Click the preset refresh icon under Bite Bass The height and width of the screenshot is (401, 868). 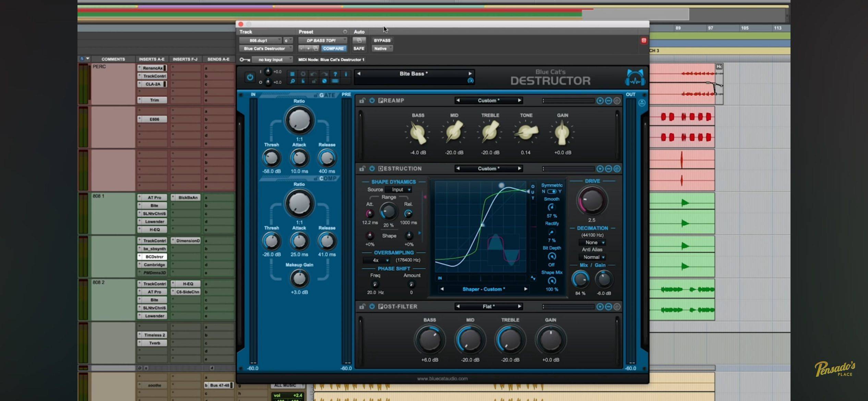point(470,81)
